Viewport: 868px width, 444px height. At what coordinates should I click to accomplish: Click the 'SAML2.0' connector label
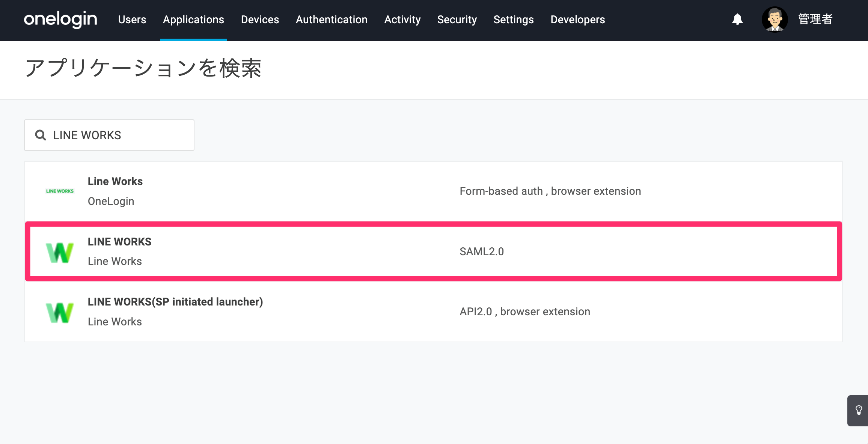pyautogui.click(x=482, y=251)
